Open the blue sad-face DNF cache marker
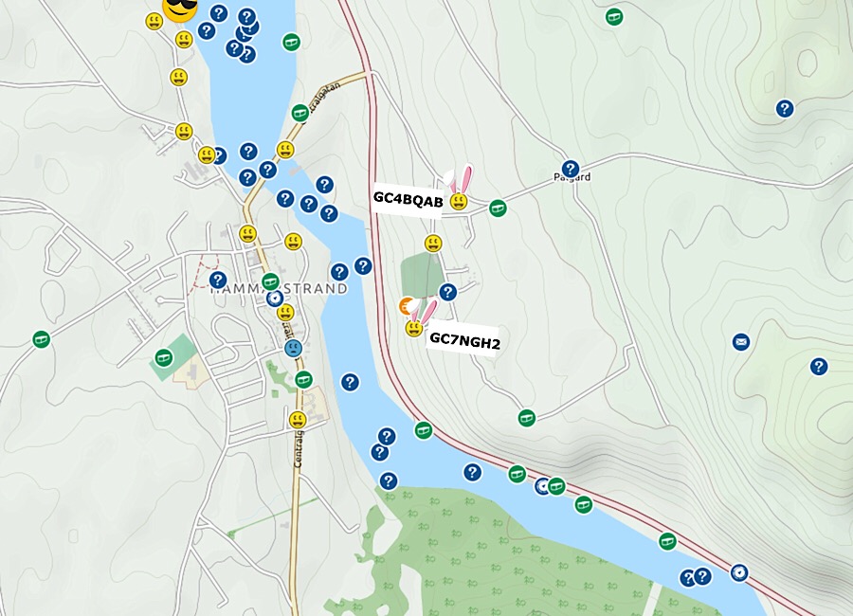 [294, 348]
